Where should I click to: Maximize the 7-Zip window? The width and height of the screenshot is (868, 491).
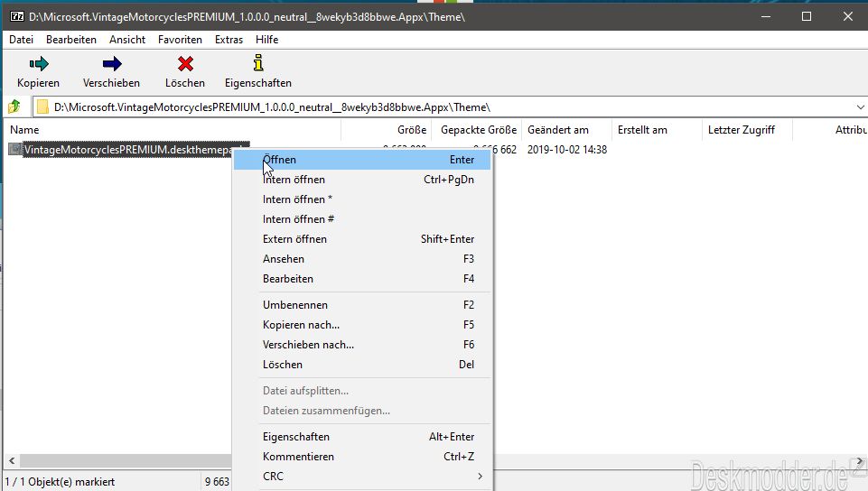pos(807,16)
